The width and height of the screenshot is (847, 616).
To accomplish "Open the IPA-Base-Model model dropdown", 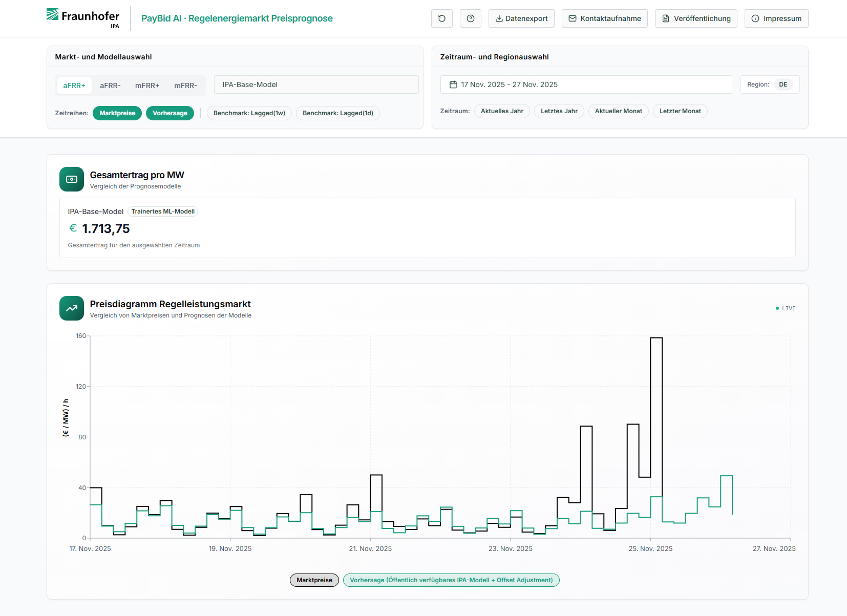I will click(316, 84).
